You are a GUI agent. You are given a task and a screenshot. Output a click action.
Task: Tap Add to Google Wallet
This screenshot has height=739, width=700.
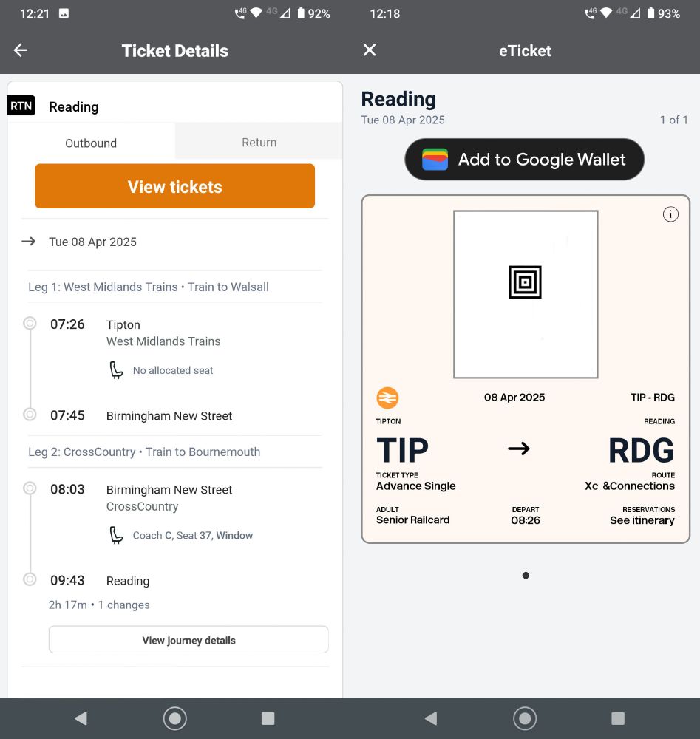524,159
